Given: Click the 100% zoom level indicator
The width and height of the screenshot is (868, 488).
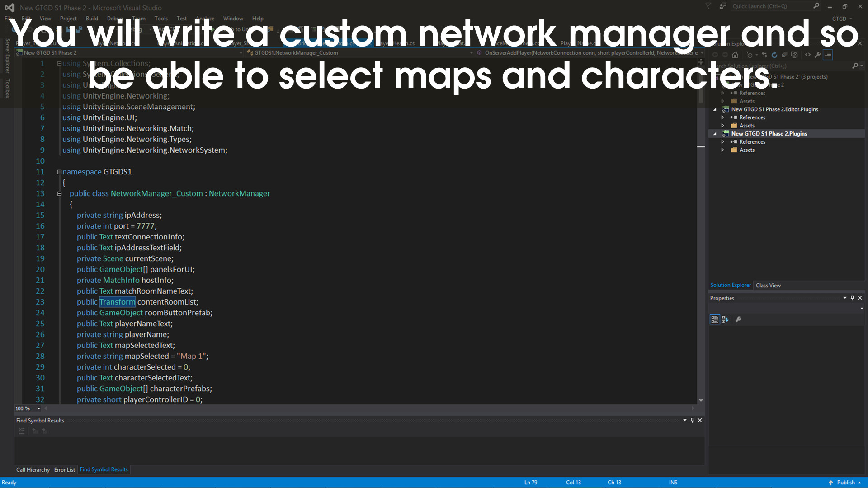Looking at the screenshot, I should tap(22, 408).
